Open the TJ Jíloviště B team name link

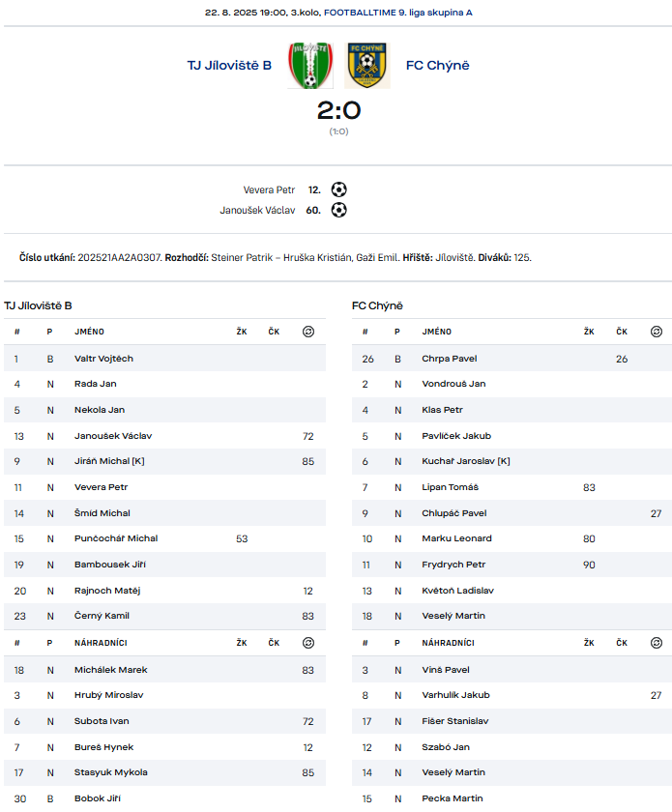229,66
